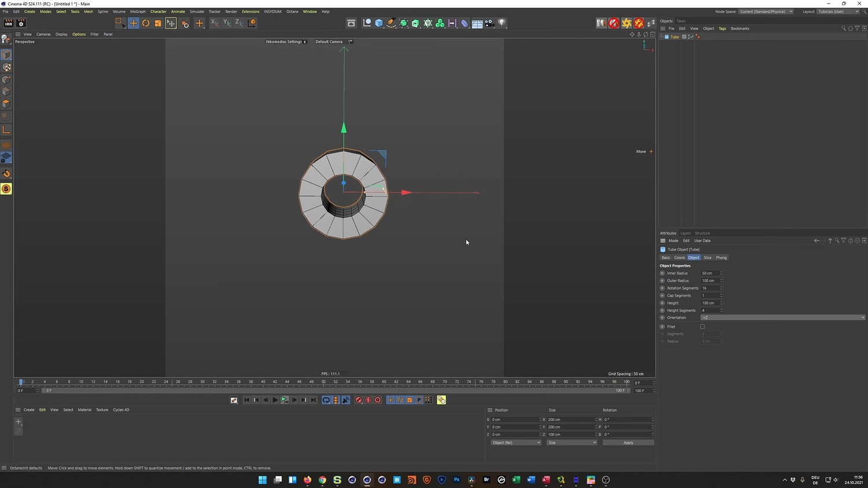Toggle Y-axis lock in toolbar
The height and width of the screenshot is (488, 868).
point(227,23)
